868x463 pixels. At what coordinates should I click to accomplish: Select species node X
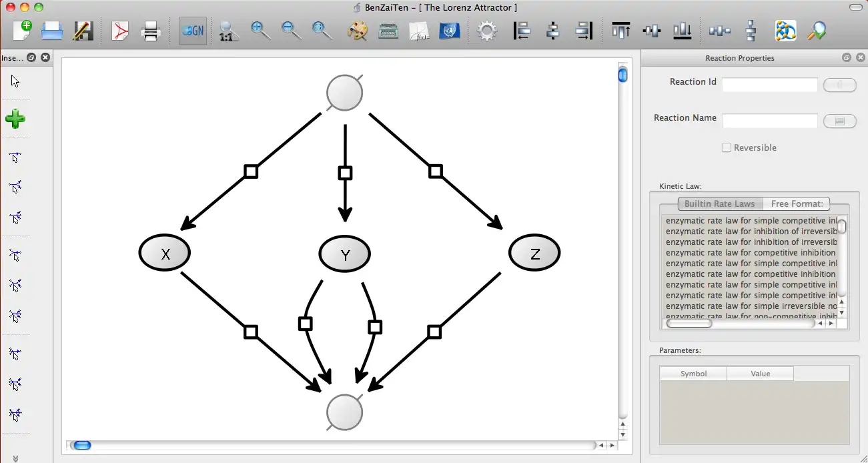click(165, 253)
